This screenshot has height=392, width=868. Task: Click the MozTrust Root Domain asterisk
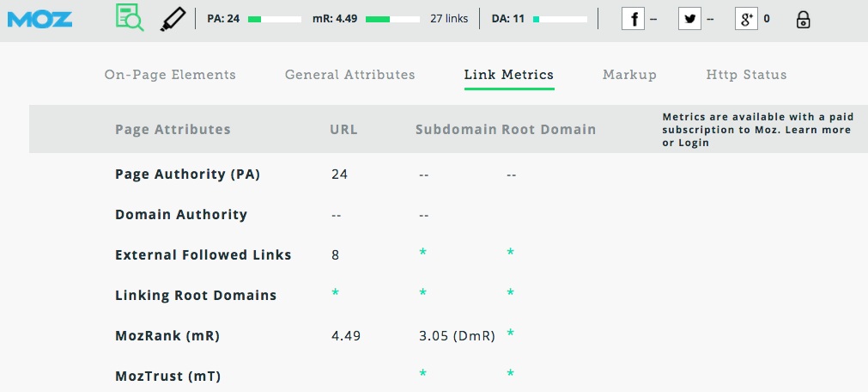[x=510, y=373]
